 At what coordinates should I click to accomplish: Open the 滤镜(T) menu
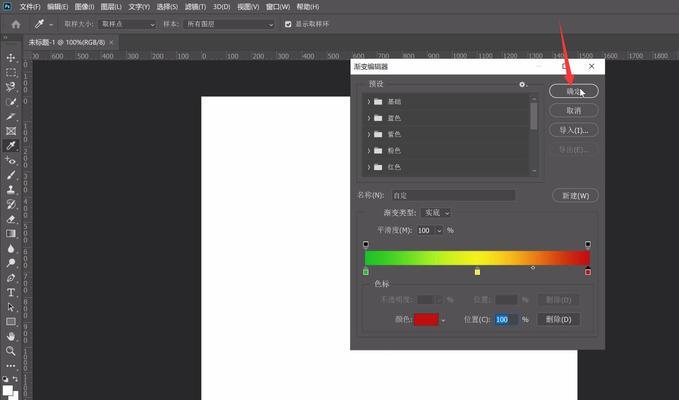coord(195,7)
